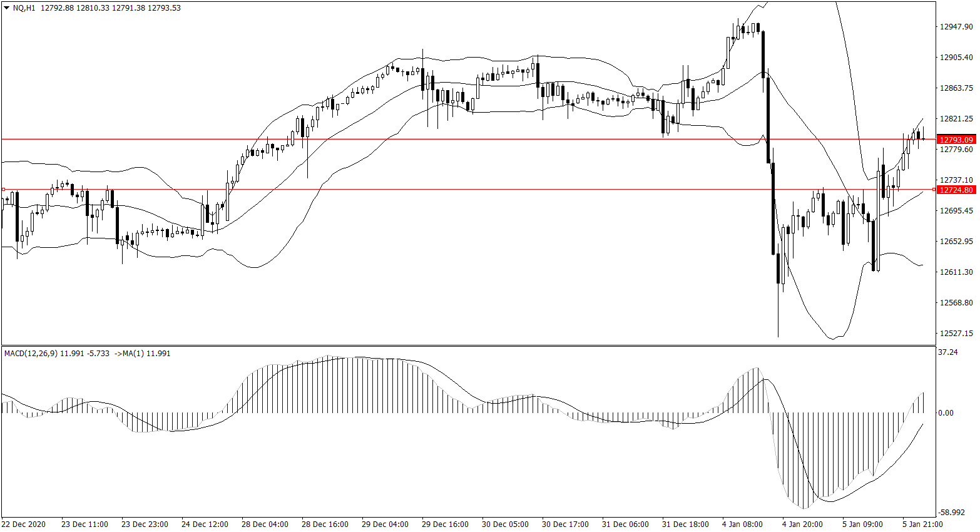Click the -58.992 MACD scale value
Screen dimensions: 980x532
tap(951, 512)
